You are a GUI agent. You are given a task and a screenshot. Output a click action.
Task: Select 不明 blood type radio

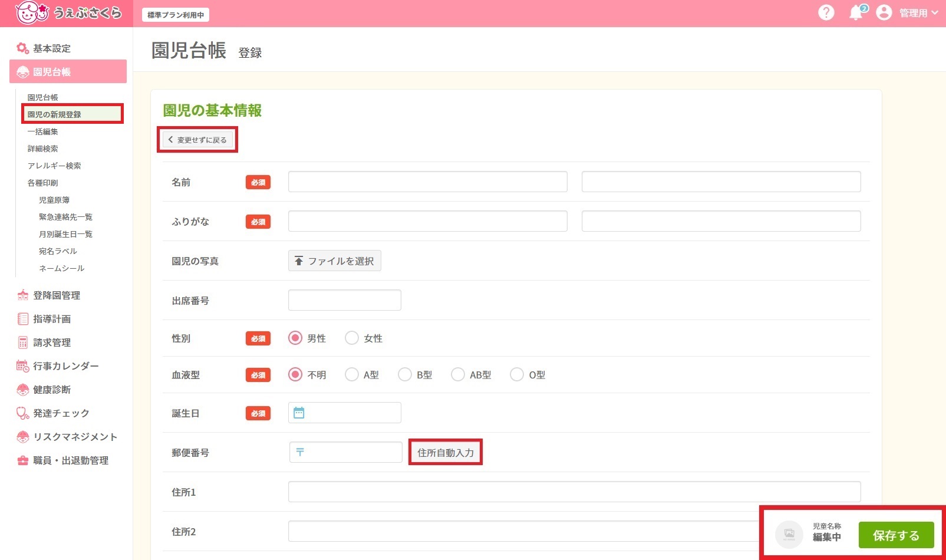pyautogui.click(x=295, y=374)
